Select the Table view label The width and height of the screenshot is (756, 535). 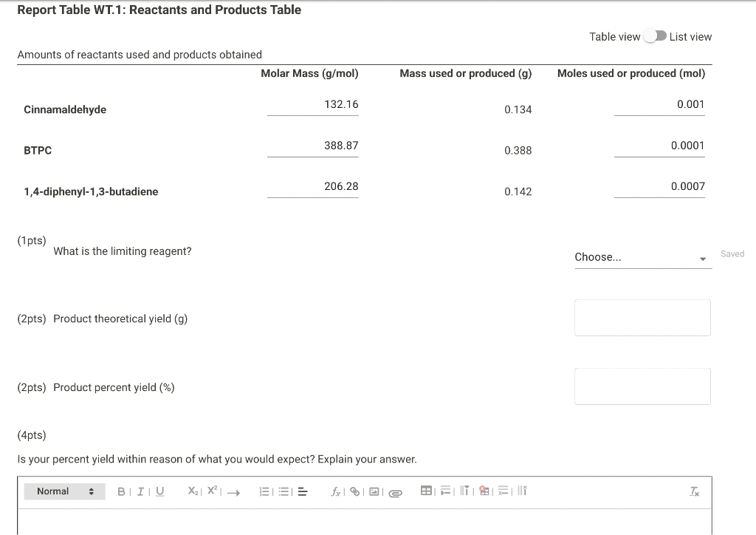click(615, 36)
